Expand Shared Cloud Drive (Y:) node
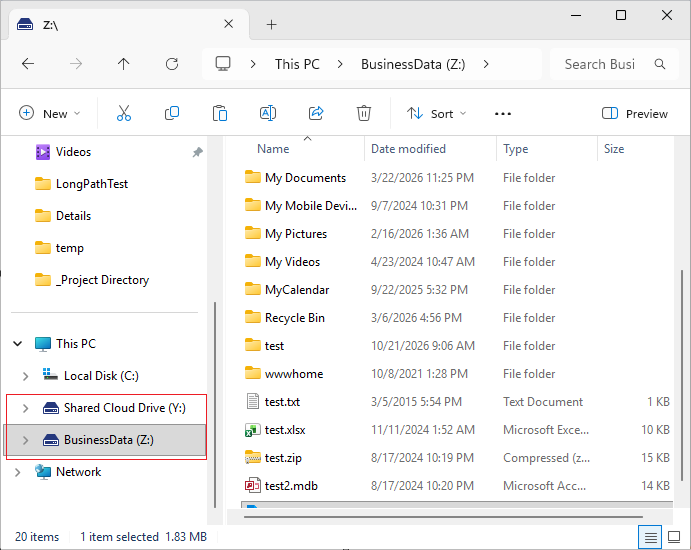Viewport: 691px width, 550px height. coord(26,408)
